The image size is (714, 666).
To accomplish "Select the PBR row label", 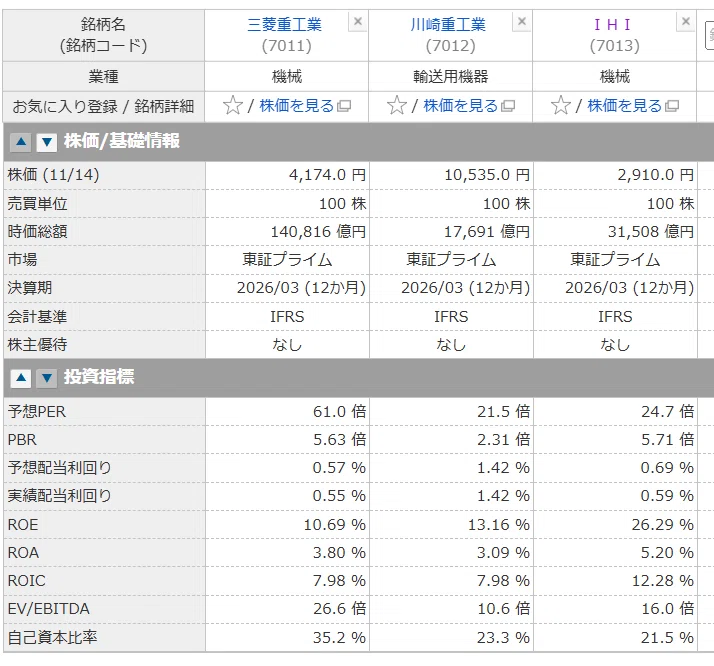I will point(22,440).
